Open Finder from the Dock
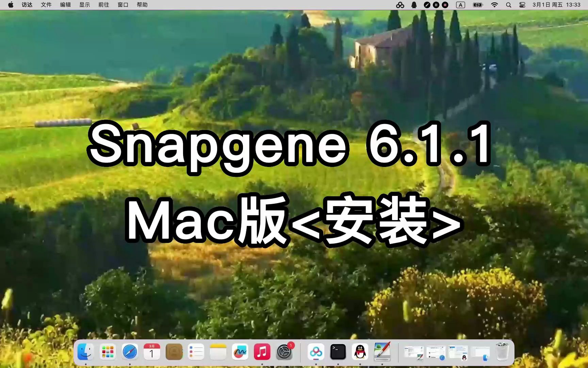 click(x=85, y=352)
